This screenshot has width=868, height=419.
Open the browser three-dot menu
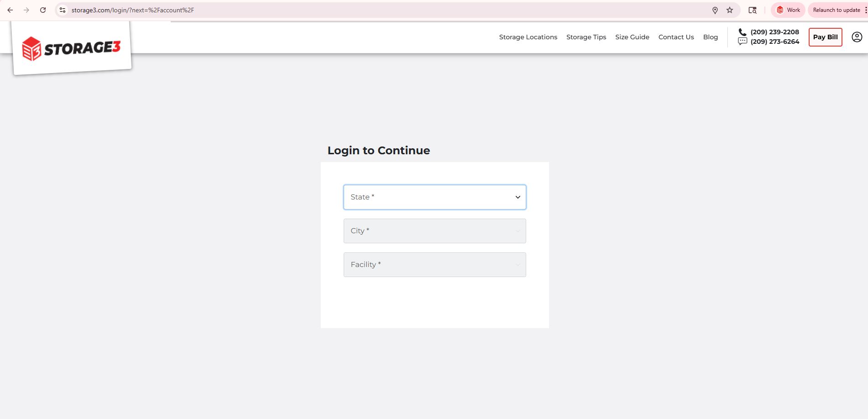[x=865, y=10]
